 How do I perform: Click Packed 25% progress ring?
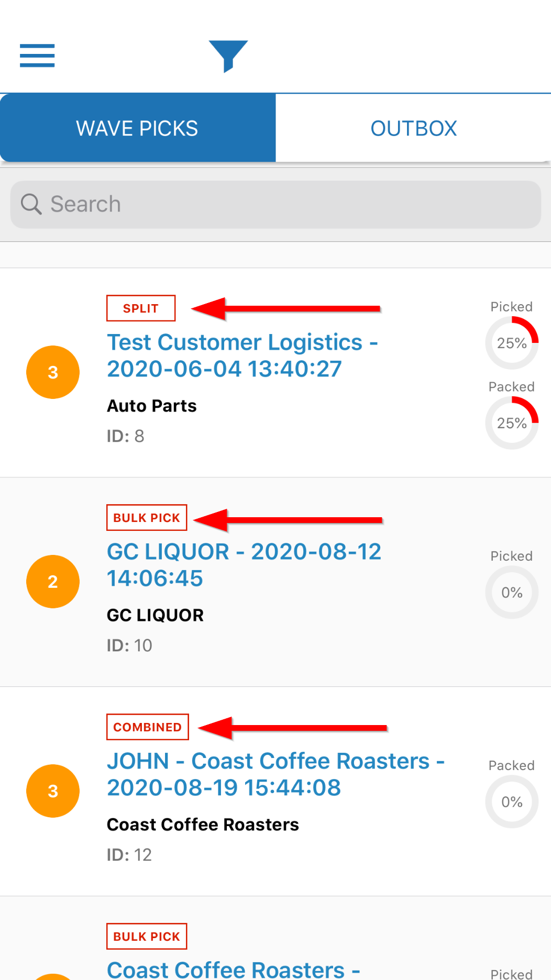tap(512, 423)
